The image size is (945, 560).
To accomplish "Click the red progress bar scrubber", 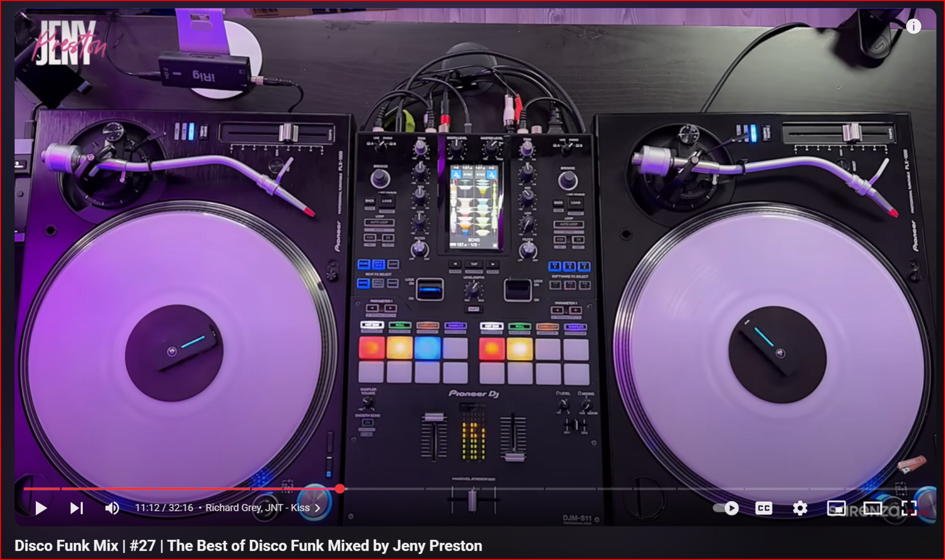I will point(340,488).
